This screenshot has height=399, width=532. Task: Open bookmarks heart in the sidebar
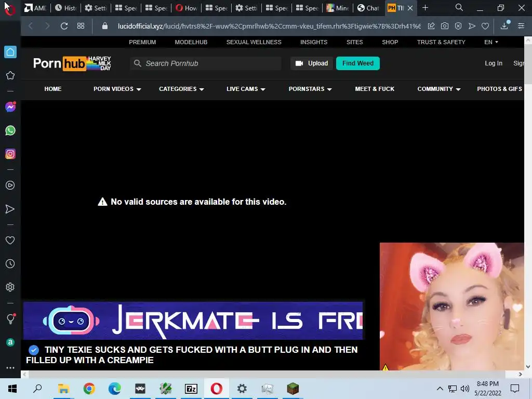pos(10,240)
